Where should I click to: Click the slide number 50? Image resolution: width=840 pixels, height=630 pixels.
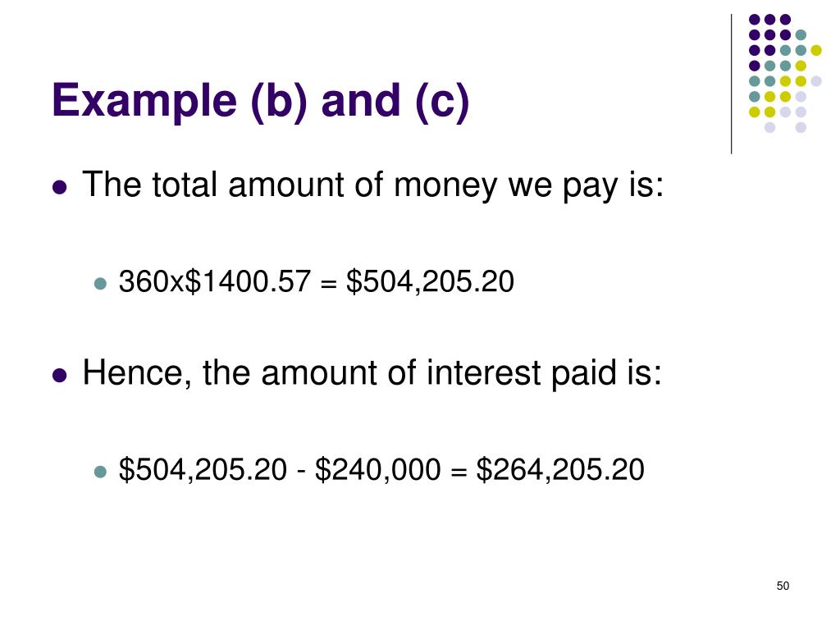click(x=782, y=586)
